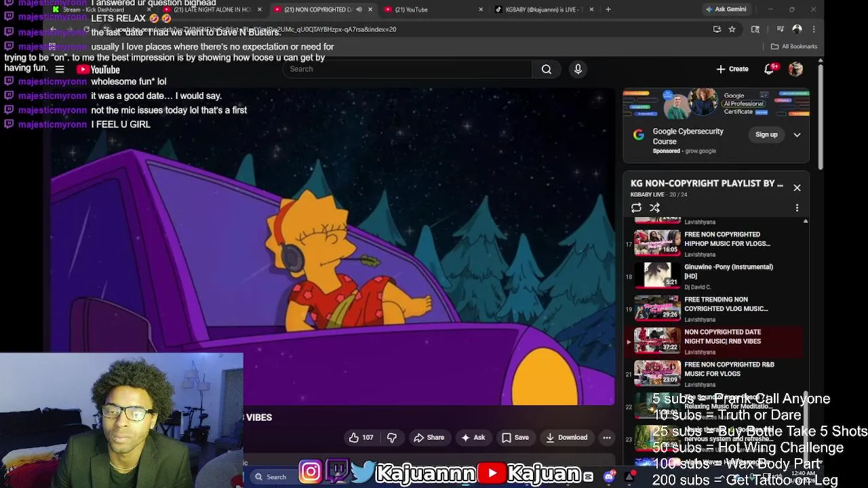Share the video

pyautogui.click(x=429, y=438)
